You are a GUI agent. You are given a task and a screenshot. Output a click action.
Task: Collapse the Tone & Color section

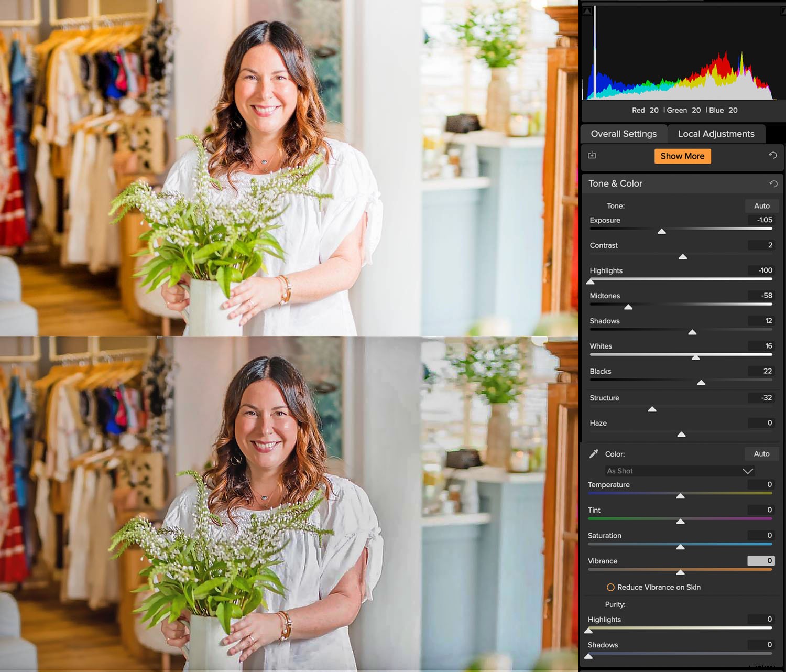616,183
